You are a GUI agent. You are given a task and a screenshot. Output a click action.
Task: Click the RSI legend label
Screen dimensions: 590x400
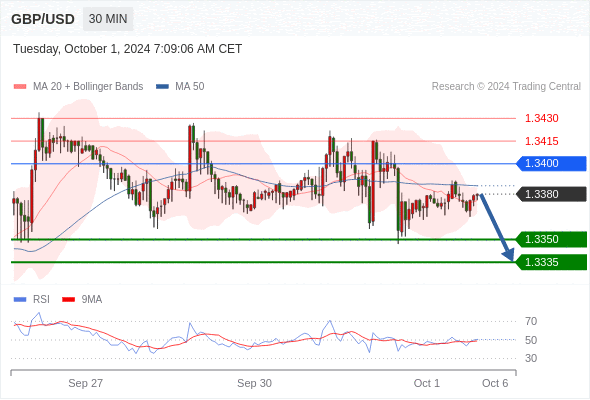point(41,300)
